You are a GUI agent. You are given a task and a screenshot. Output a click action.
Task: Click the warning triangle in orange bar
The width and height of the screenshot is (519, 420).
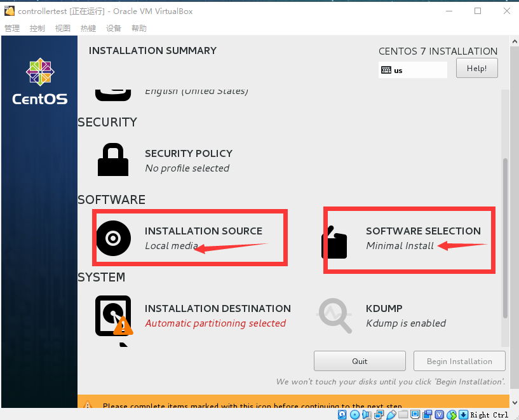pos(88,405)
